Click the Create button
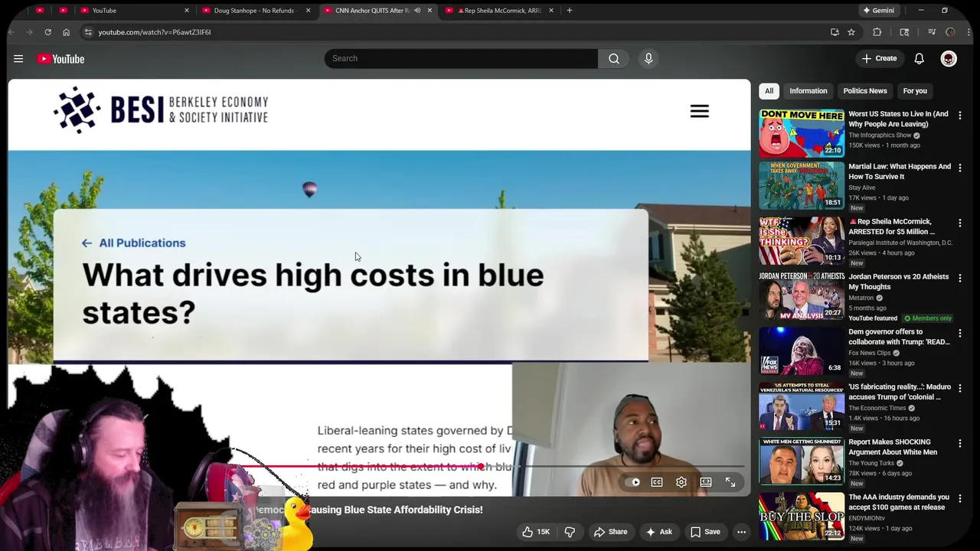980x551 pixels. [879, 59]
